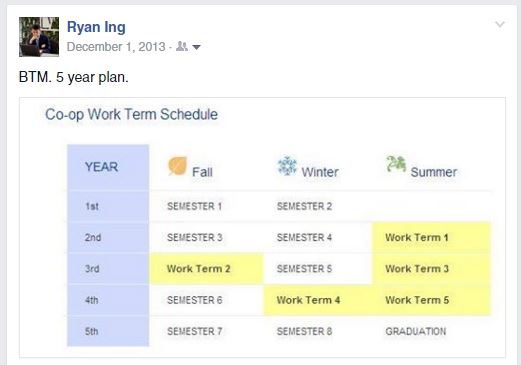The image size is (521, 365).
Task: Click the Summer plant icon
Action: pyautogui.click(x=396, y=164)
